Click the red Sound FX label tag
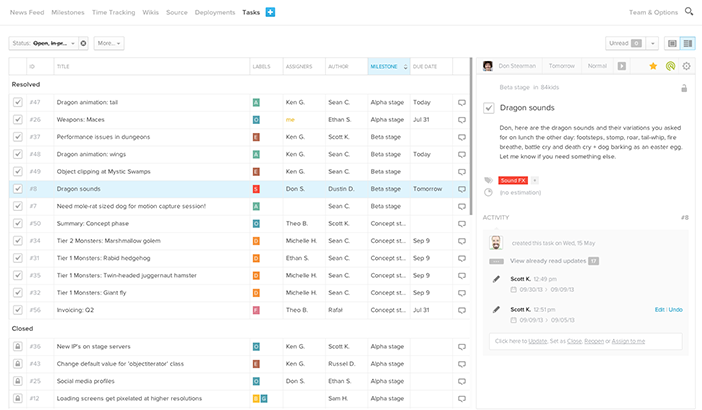Viewport: 702px width, 410px height. (x=512, y=180)
